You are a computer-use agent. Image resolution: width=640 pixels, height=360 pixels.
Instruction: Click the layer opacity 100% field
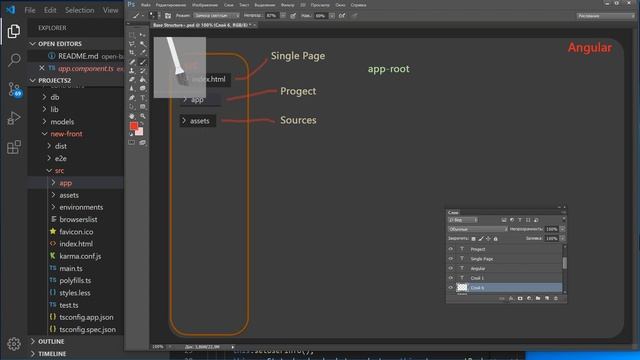click(x=552, y=229)
